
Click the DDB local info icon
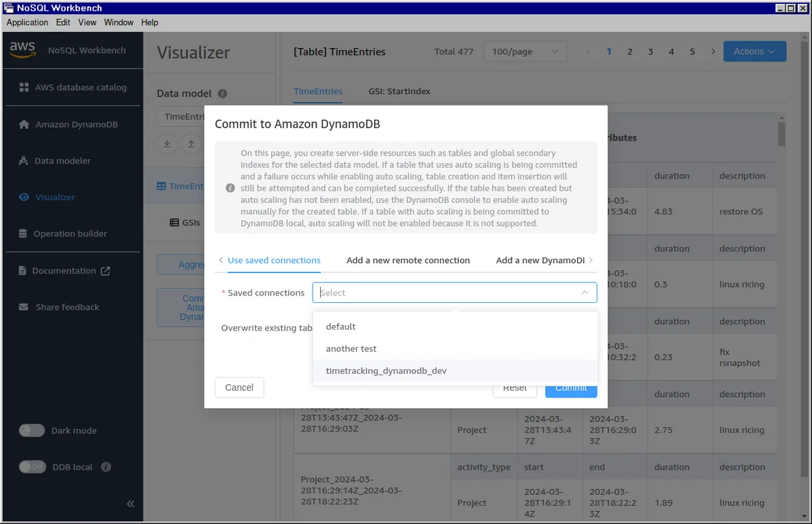pyautogui.click(x=106, y=467)
